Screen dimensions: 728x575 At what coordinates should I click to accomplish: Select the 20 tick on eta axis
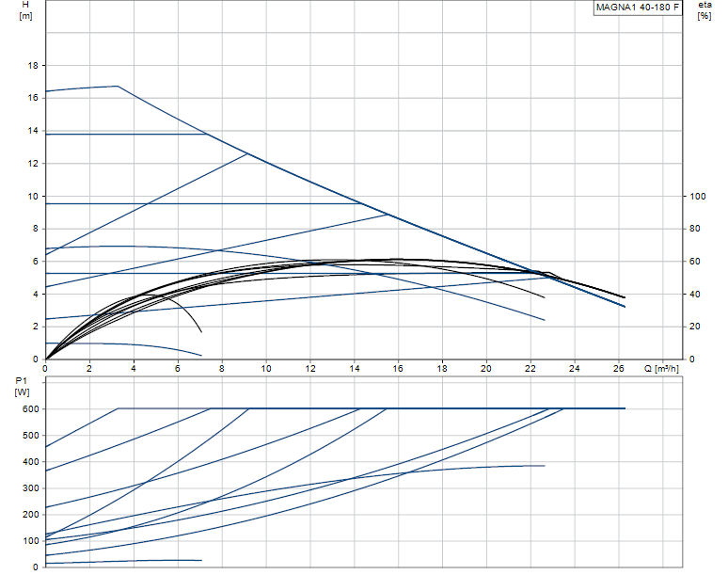[x=694, y=327]
